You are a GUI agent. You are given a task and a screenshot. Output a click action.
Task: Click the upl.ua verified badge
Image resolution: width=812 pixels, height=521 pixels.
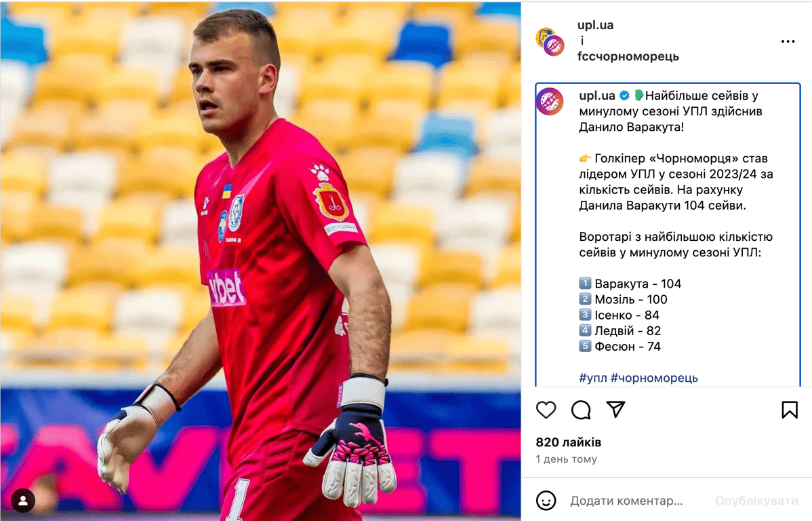pos(624,96)
